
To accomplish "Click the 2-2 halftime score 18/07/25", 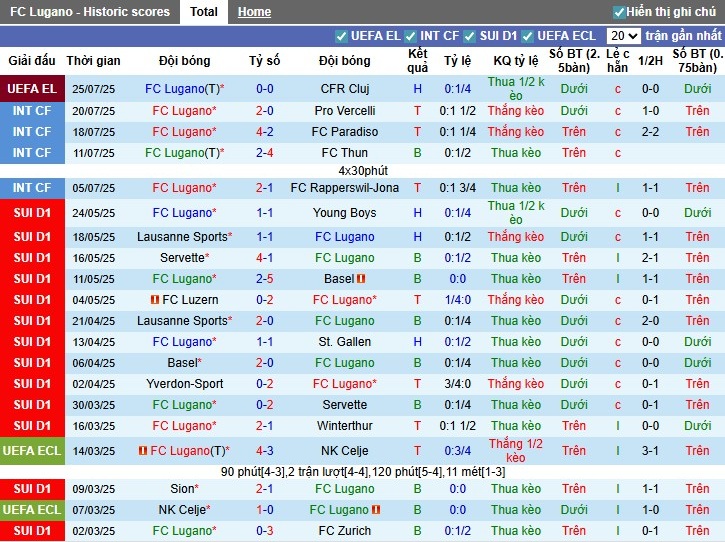I will (x=650, y=132).
